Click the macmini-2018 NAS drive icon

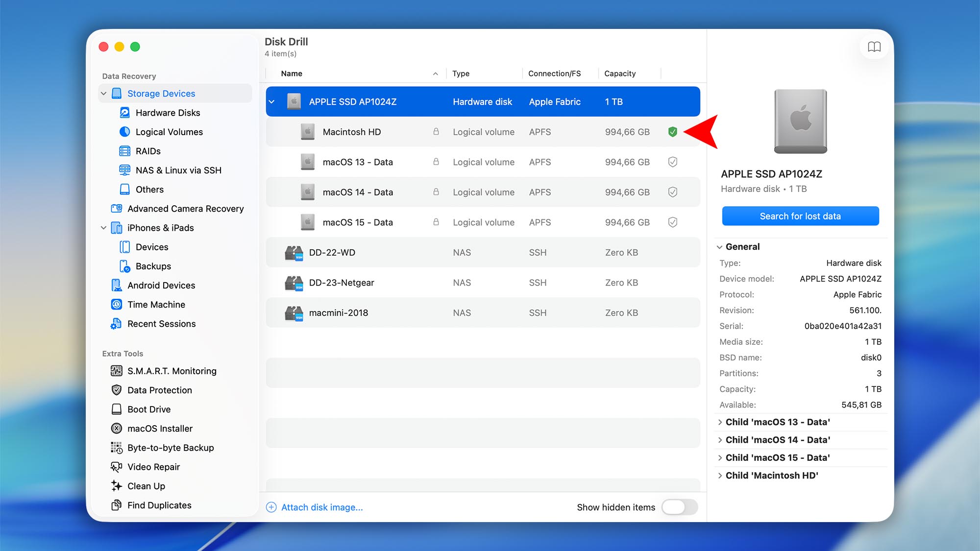point(294,313)
